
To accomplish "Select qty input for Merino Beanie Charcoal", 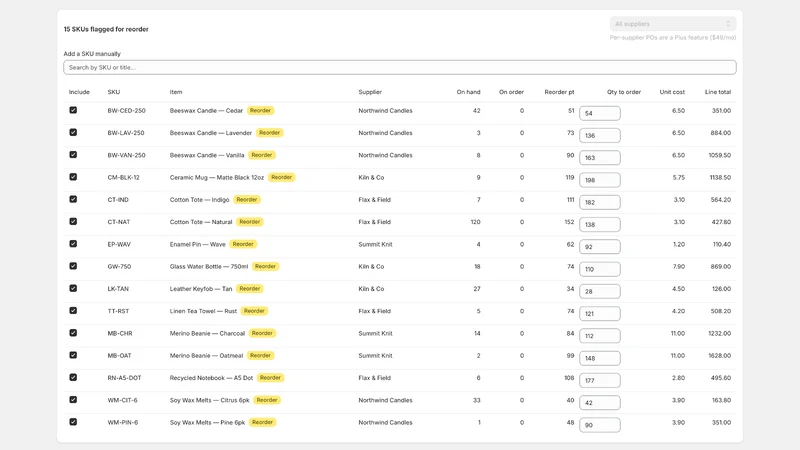I will pyautogui.click(x=599, y=336).
